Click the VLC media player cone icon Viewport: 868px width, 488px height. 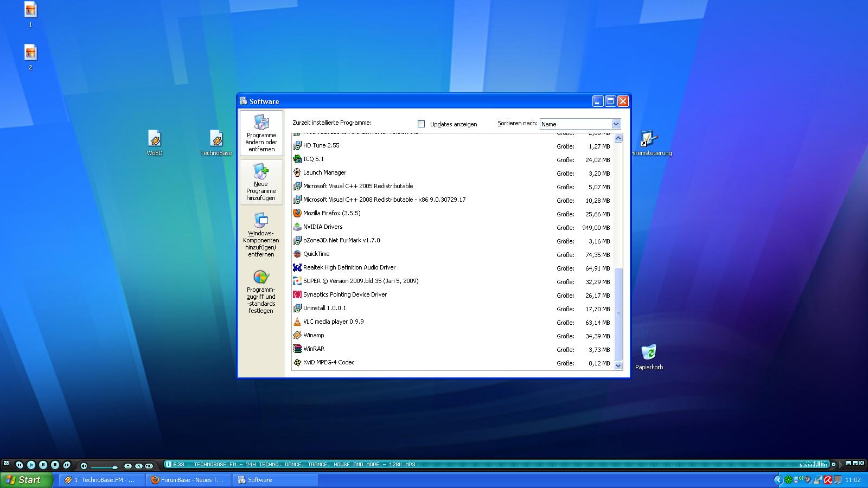pyautogui.click(x=297, y=322)
